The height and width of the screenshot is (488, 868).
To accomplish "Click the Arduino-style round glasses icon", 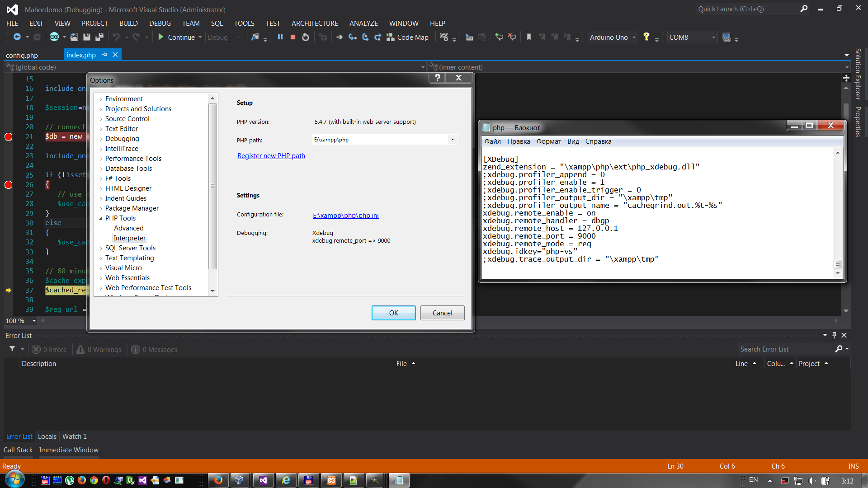I will [x=54, y=37].
